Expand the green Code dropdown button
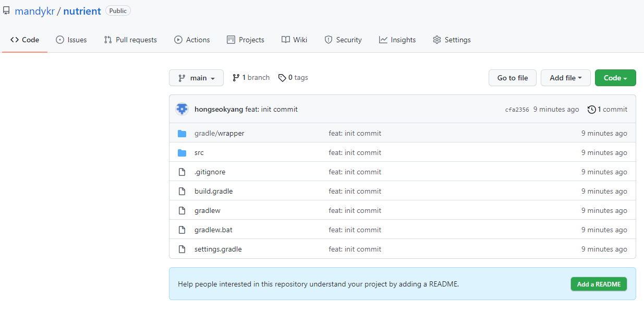644x310 pixels. (615, 78)
